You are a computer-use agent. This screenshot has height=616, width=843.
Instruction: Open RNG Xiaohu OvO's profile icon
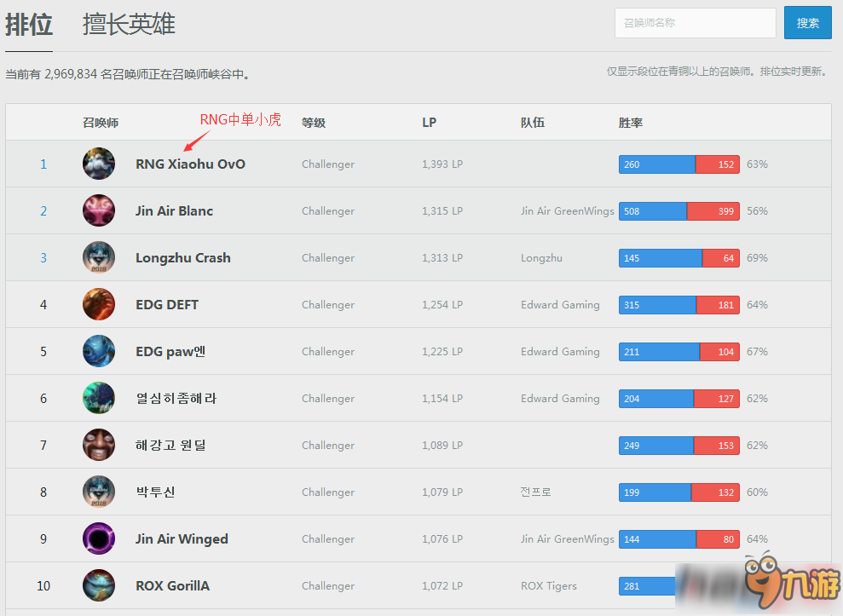coord(99,164)
